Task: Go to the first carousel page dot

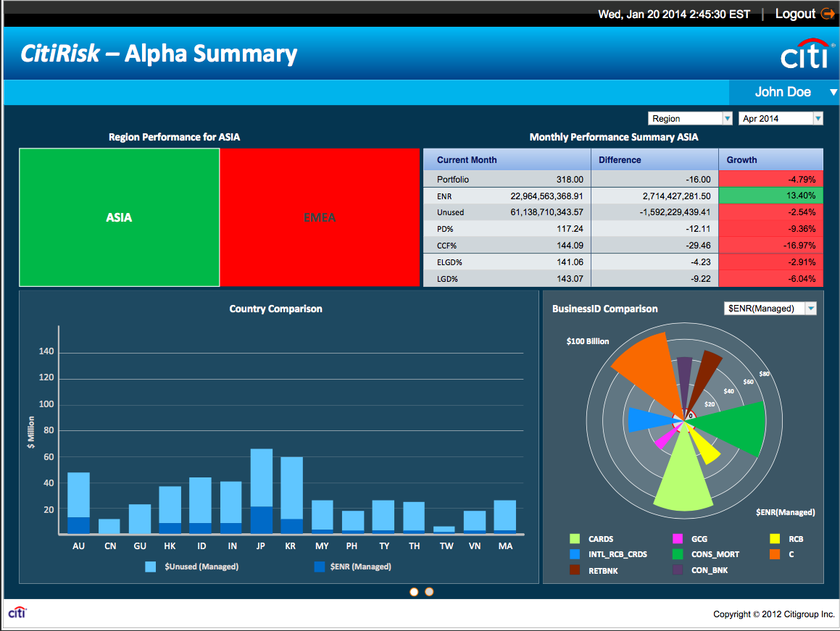Action: coord(414,592)
